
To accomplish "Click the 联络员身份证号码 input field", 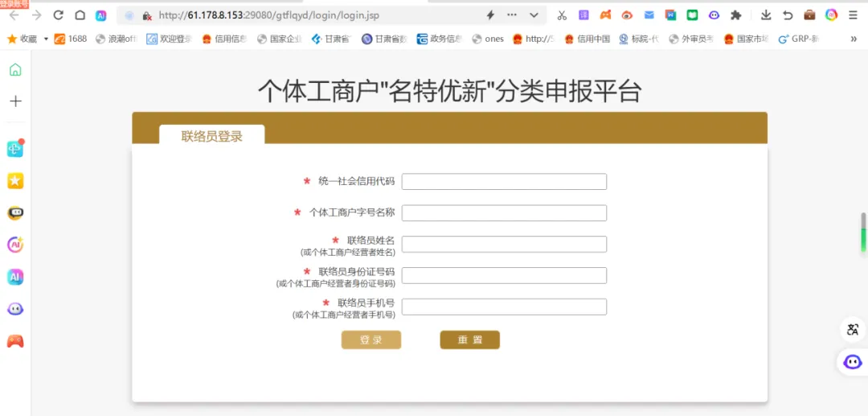I will [504, 275].
